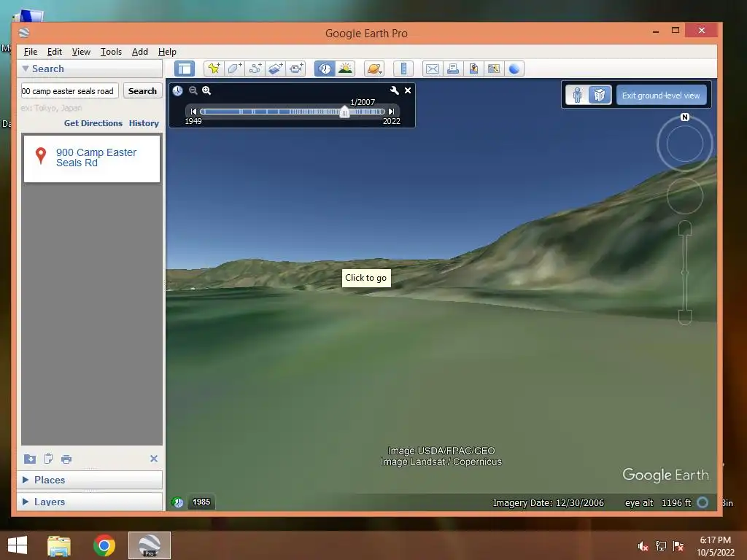The image size is (747, 560).
Task: Copy search results clipboard icon
Action: [48, 459]
